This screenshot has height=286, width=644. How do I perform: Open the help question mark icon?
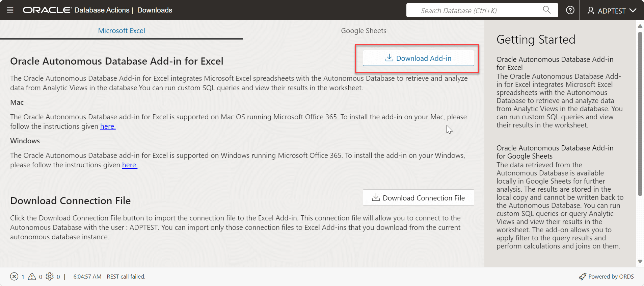(x=570, y=10)
